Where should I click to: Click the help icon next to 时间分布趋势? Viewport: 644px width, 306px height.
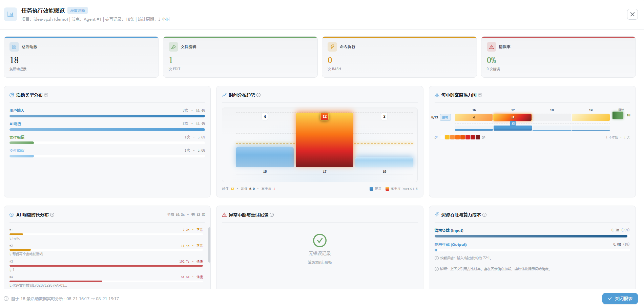pyautogui.click(x=258, y=95)
